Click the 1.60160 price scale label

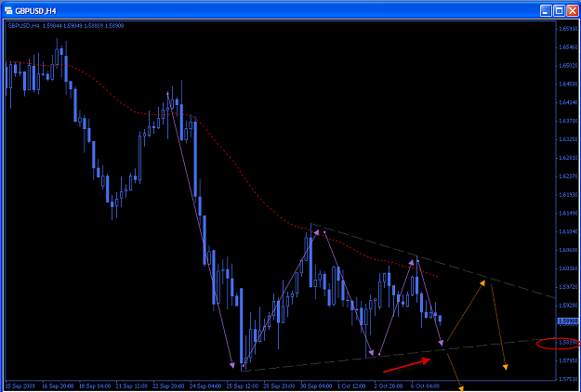pyautogui.click(x=570, y=268)
